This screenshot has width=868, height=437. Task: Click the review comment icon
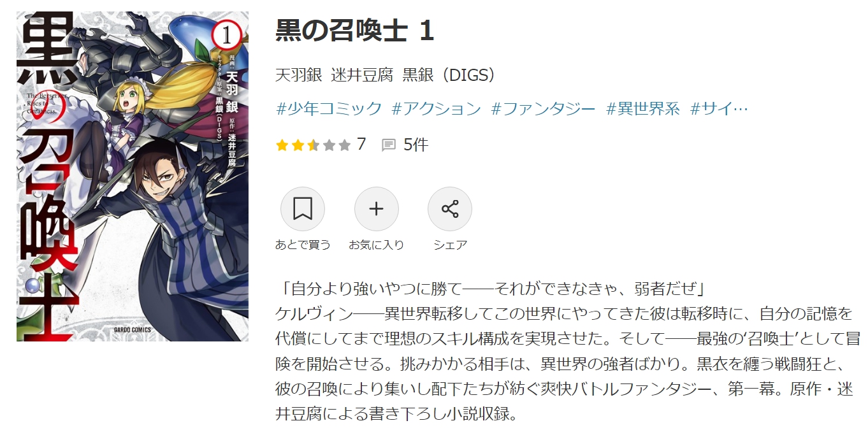389,145
